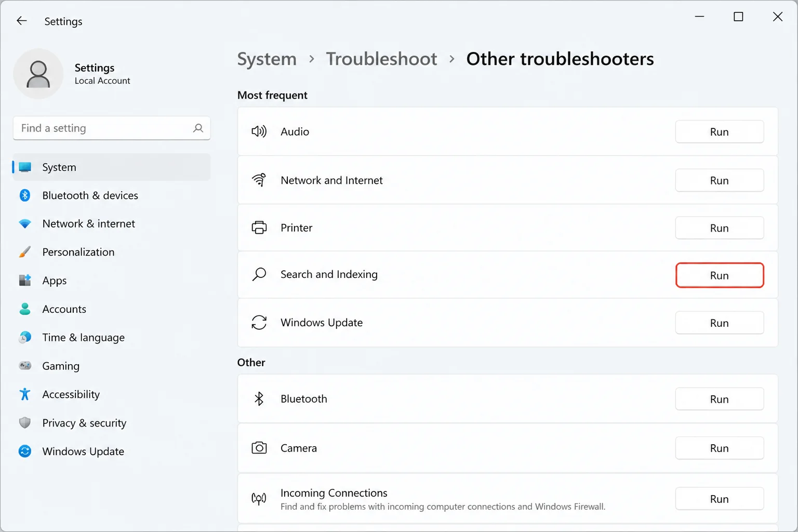Run the Incoming Connections troubleshooter
798x532 pixels.
[720, 499]
